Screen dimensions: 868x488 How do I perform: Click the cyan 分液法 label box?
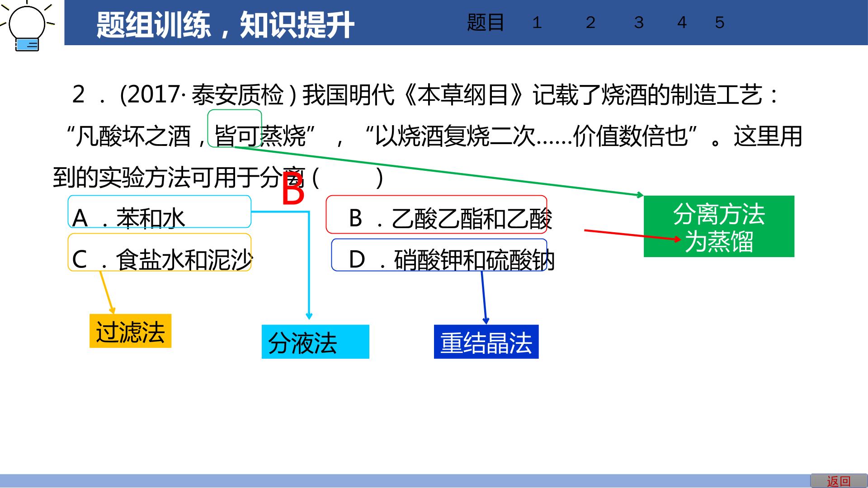coord(316,342)
